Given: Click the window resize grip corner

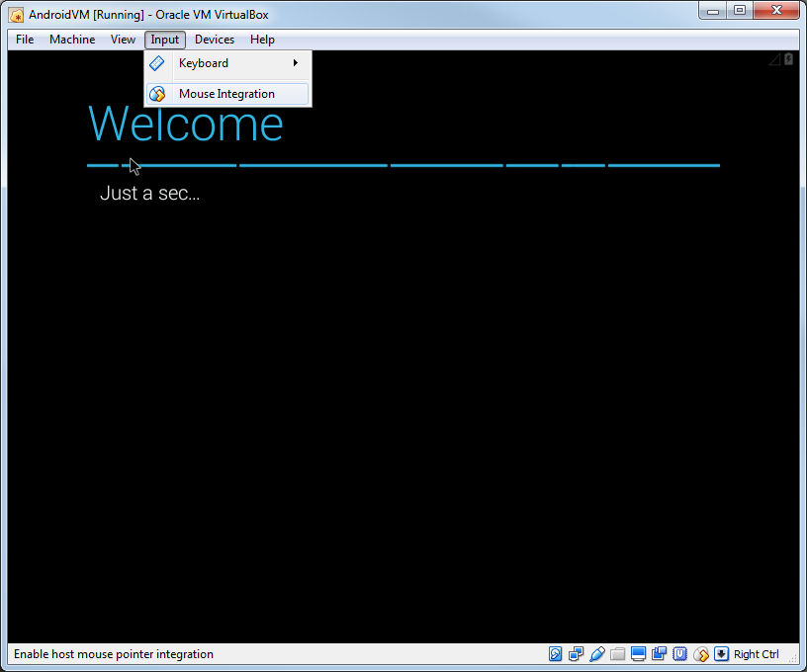Looking at the screenshot, I should [794, 658].
